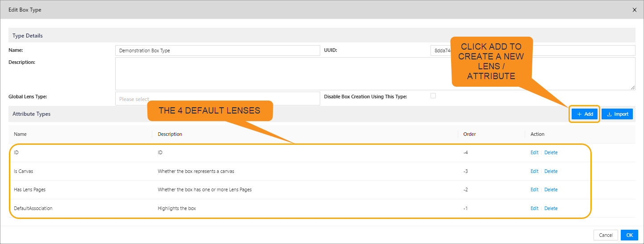This screenshot has height=244, width=644.
Task: Delete the Has Lens Pages attribute
Action: coord(551,189)
